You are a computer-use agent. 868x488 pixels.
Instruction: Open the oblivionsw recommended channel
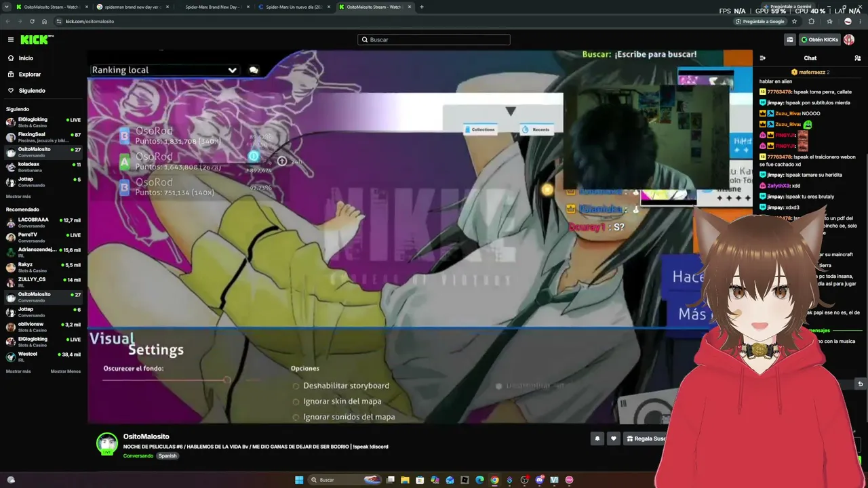point(43,327)
